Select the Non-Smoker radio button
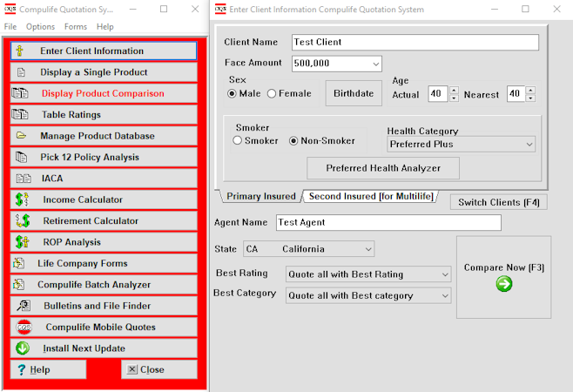 (x=293, y=141)
